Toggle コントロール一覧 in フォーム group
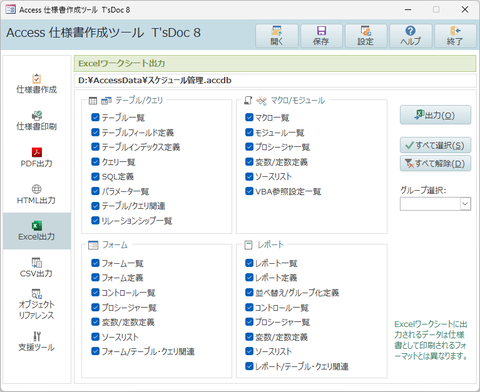This screenshot has height=392, width=480. pyautogui.click(x=95, y=293)
